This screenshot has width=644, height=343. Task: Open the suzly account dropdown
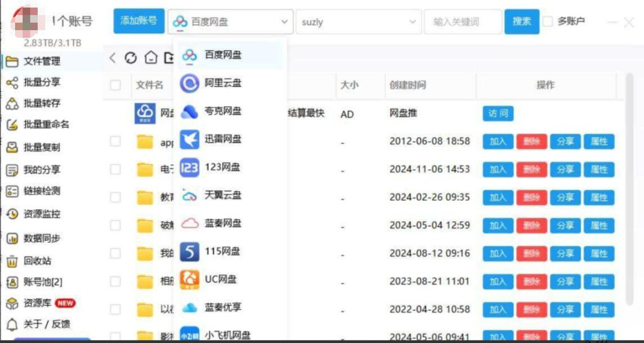click(x=358, y=22)
